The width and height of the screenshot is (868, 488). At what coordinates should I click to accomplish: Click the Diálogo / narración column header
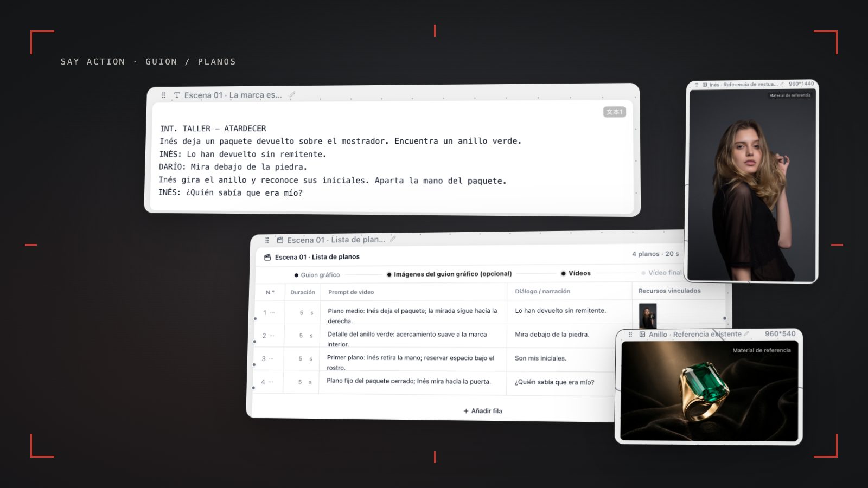pyautogui.click(x=542, y=291)
